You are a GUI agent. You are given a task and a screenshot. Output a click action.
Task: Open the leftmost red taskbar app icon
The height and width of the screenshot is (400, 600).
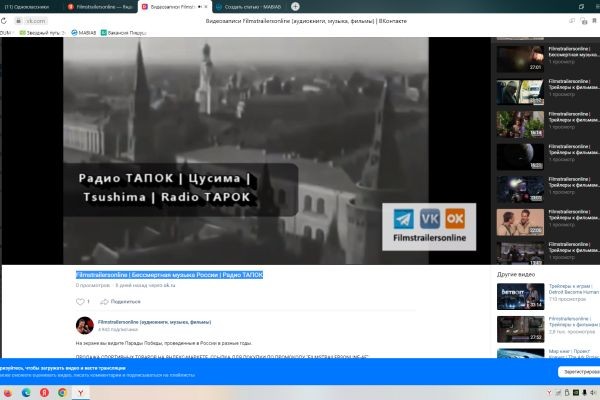point(8,393)
